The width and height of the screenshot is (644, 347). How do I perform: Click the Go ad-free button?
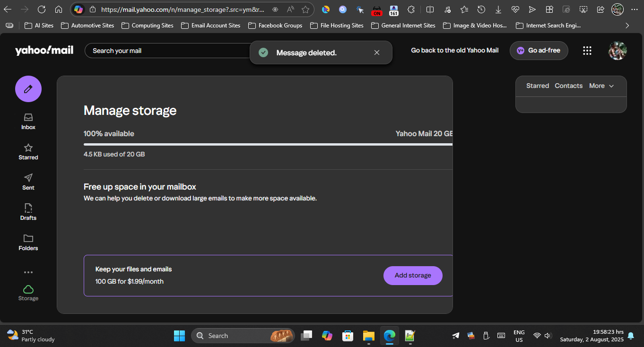[x=539, y=51]
